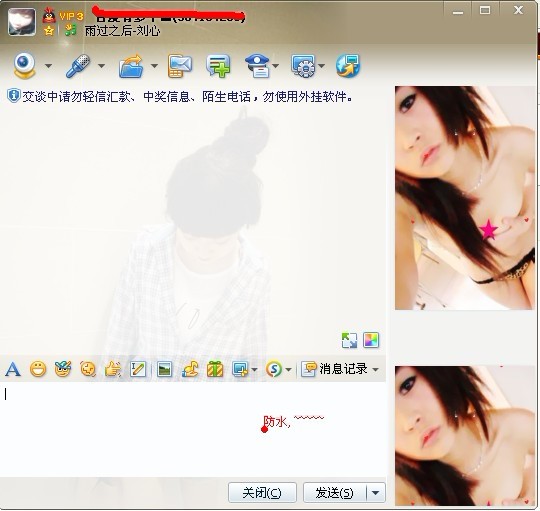Click the 发送(S) button
This screenshot has height=511, width=540.
[334, 493]
